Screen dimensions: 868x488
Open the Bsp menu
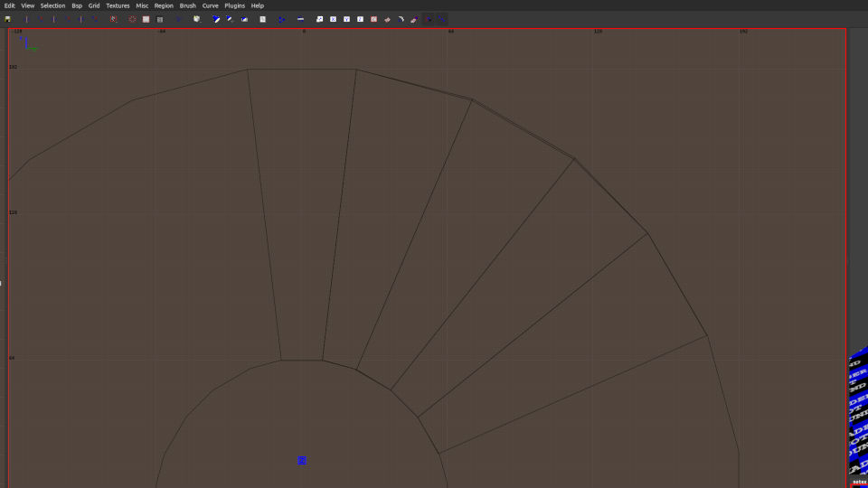coord(77,5)
